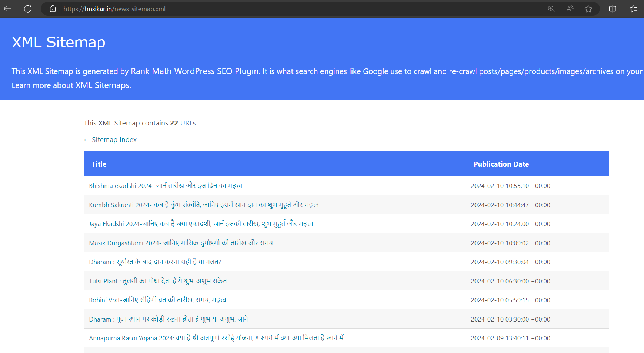Go back to Sitemap Index
The width and height of the screenshot is (644, 353).
pos(110,140)
